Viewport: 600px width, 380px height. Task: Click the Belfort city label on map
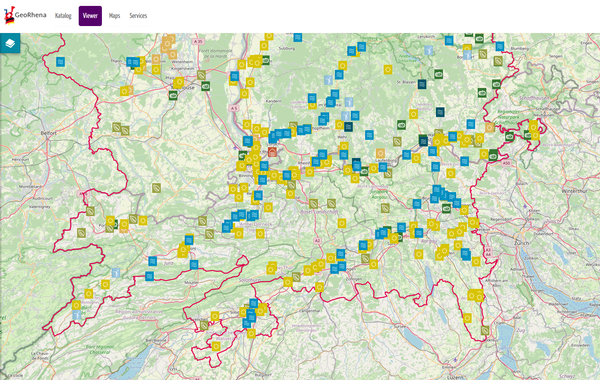[x=49, y=133]
